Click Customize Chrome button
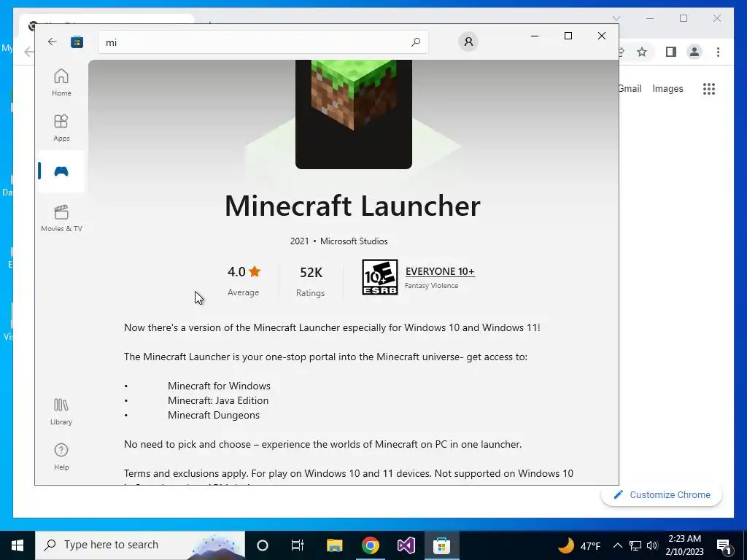747x560 pixels. point(662,495)
